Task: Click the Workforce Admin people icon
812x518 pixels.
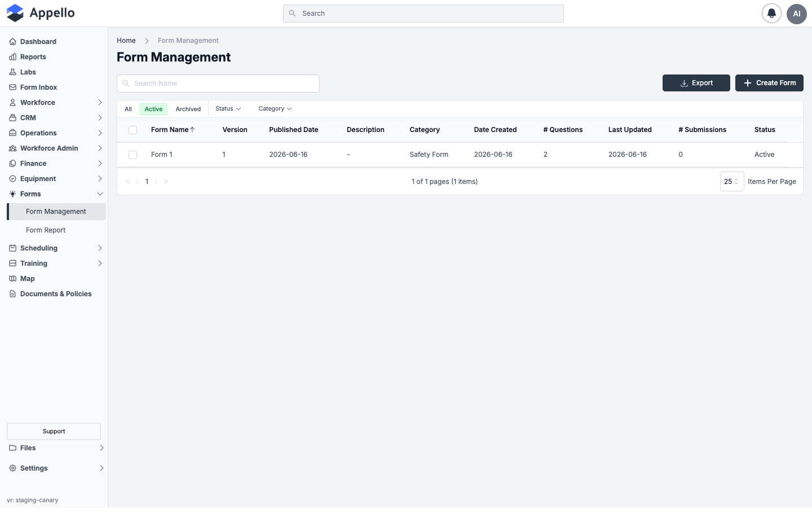Action: [x=12, y=148]
